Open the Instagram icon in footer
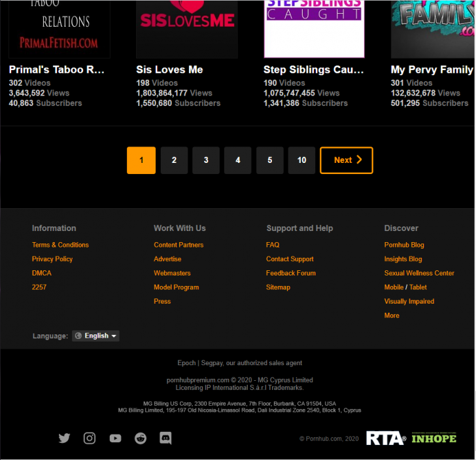The width and height of the screenshot is (476, 460). (x=90, y=438)
